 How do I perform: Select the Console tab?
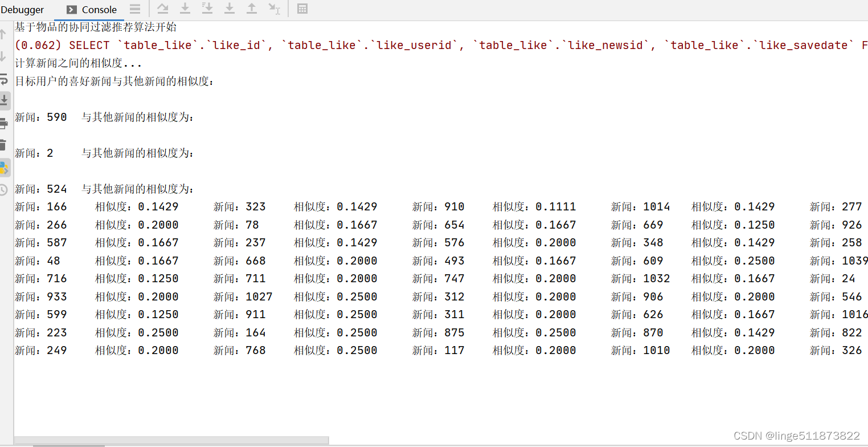(x=91, y=10)
